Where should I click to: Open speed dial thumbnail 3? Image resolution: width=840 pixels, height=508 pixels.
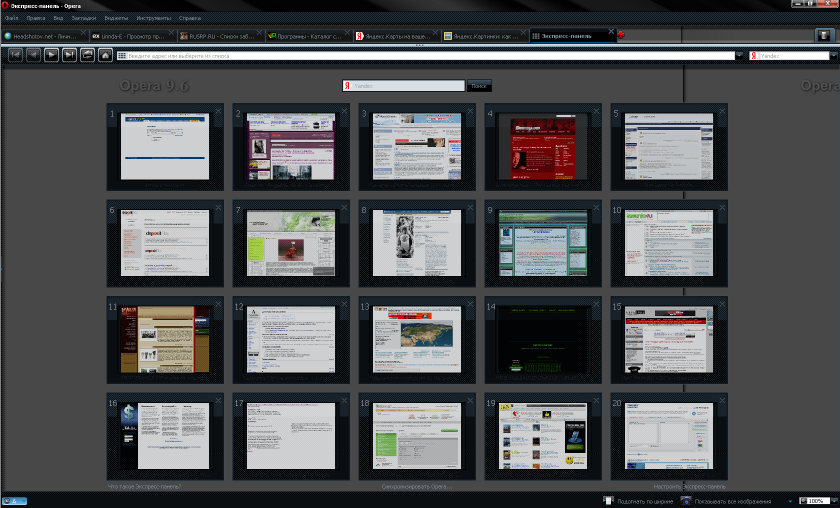[417, 146]
